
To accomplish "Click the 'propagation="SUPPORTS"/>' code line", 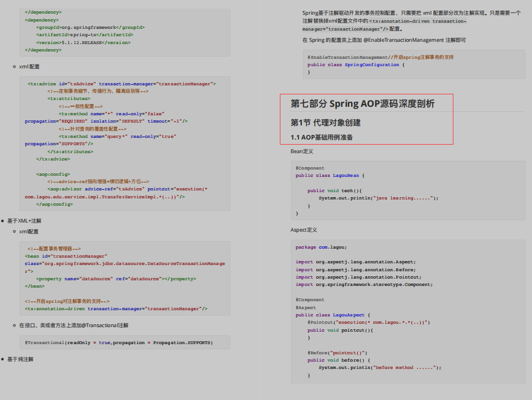I will [59, 144].
